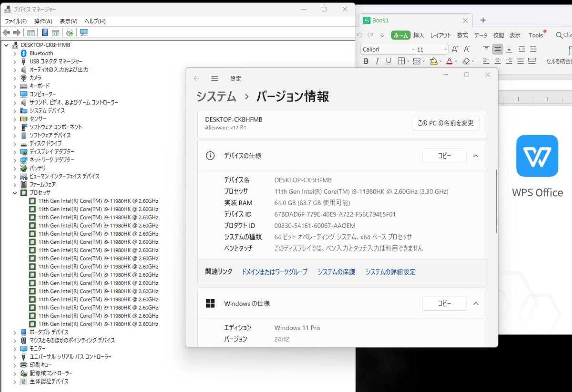This screenshot has width=572, height=392.
Task: Expand the キーボード node
Action: point(15,86)
